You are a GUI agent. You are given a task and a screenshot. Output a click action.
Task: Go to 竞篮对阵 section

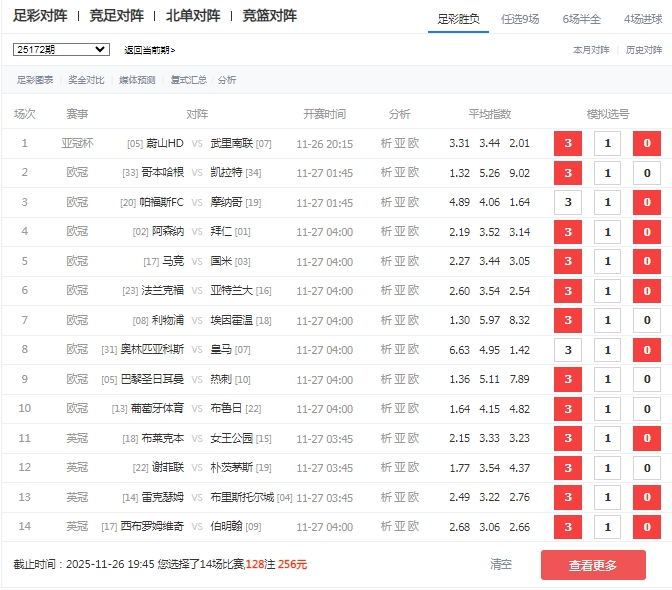[270, 16]
